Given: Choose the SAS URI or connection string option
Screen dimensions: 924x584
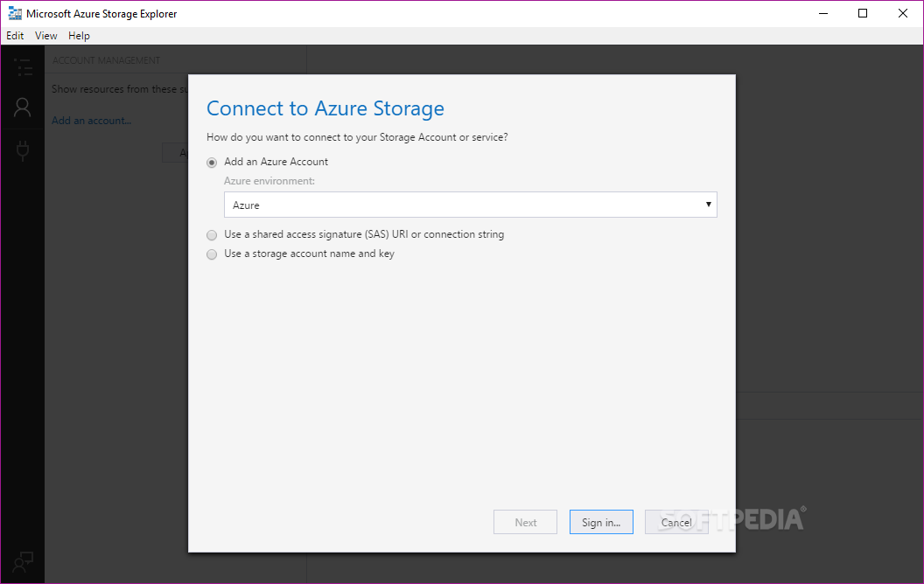Looking at the screenshot, I should tap(212, 235).
